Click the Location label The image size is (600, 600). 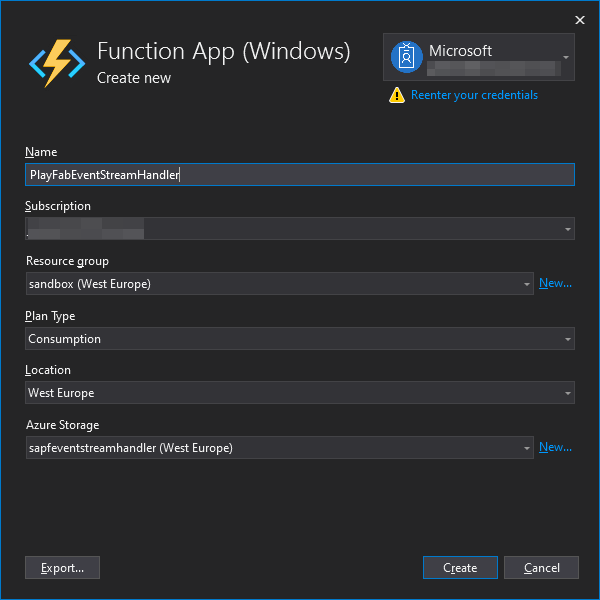coord(48,370)
